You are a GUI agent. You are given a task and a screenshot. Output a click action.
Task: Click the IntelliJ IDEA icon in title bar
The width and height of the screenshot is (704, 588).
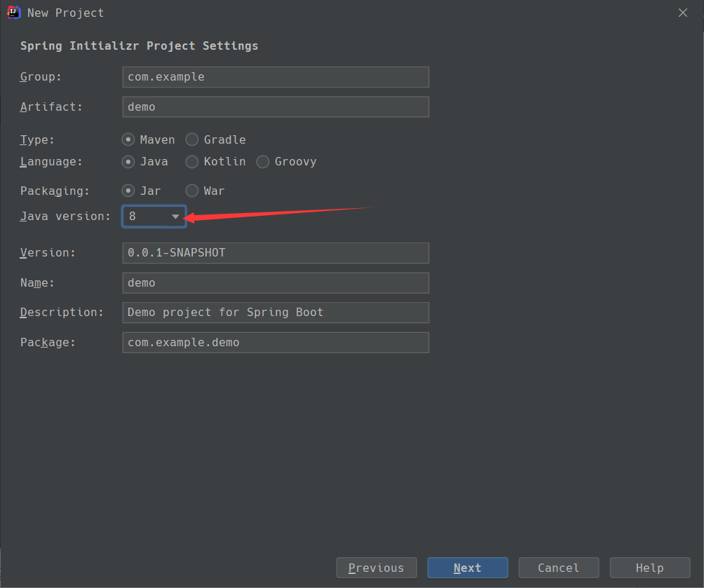(13, 13)
